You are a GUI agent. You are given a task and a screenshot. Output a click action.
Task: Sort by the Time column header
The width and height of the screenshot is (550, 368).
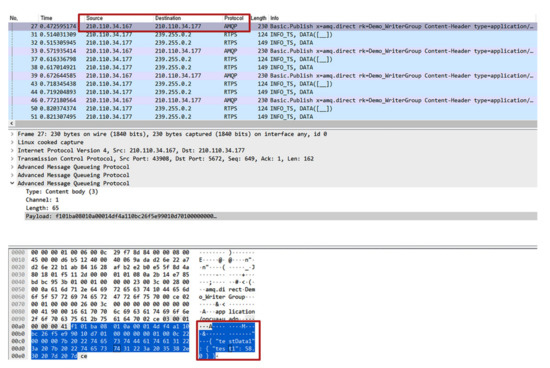(x=46, y=18)
